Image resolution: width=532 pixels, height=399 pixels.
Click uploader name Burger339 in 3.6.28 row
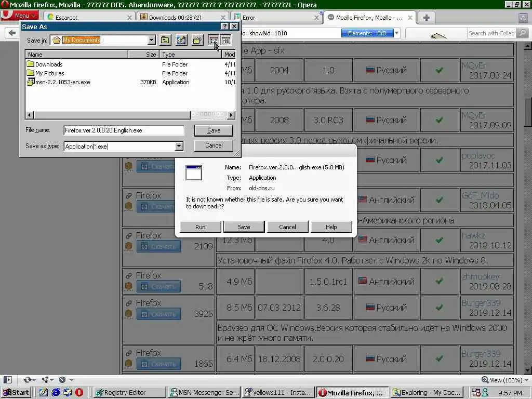point(481,303)
